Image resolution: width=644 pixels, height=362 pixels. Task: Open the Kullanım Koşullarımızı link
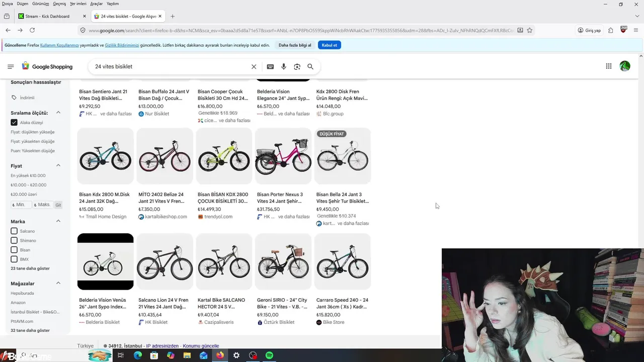coord(59,45)
